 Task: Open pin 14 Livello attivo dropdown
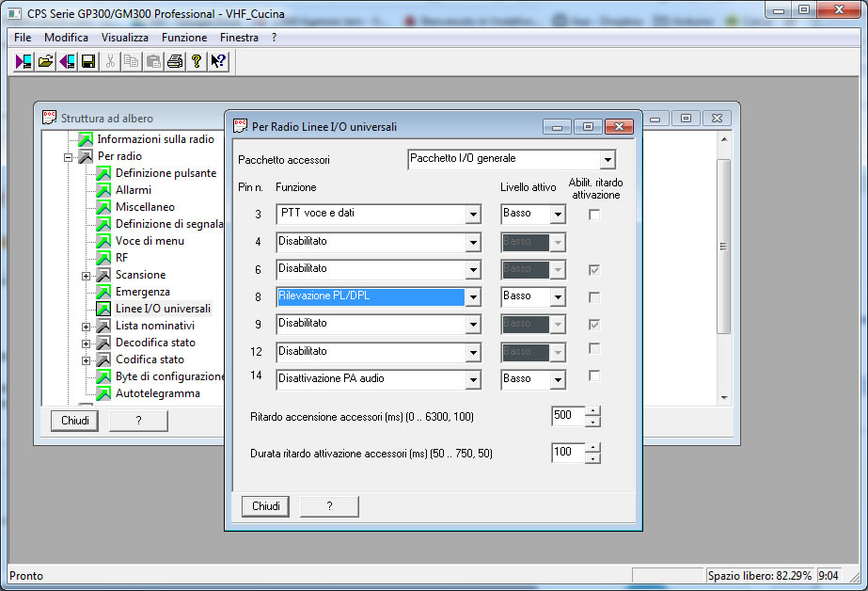pos(558,379)
